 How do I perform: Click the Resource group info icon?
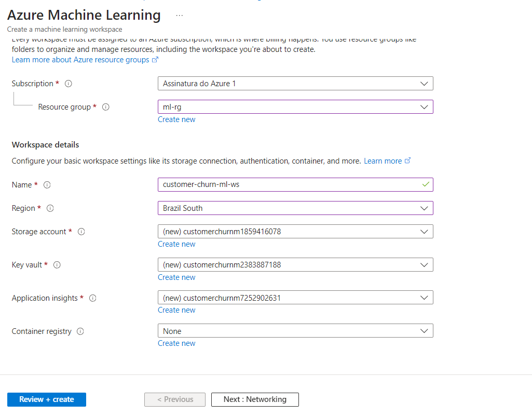click(106, 107)
